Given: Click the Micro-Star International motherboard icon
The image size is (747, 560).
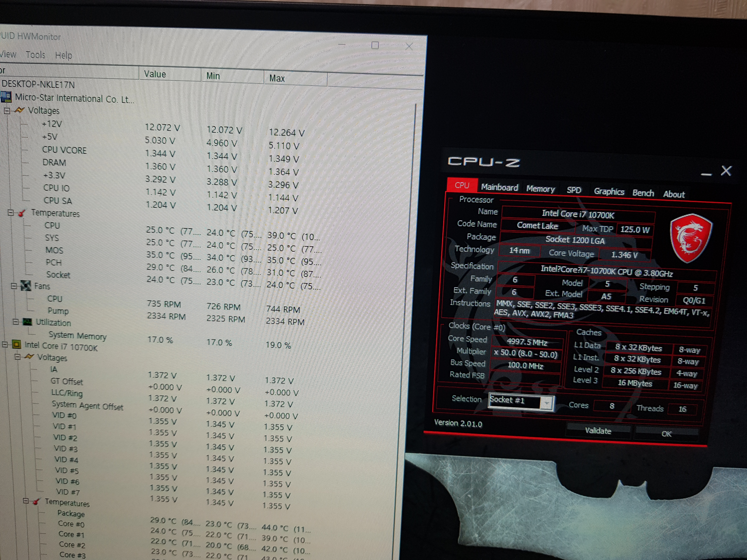Looking at the screenshot, I should pos(6,97).
